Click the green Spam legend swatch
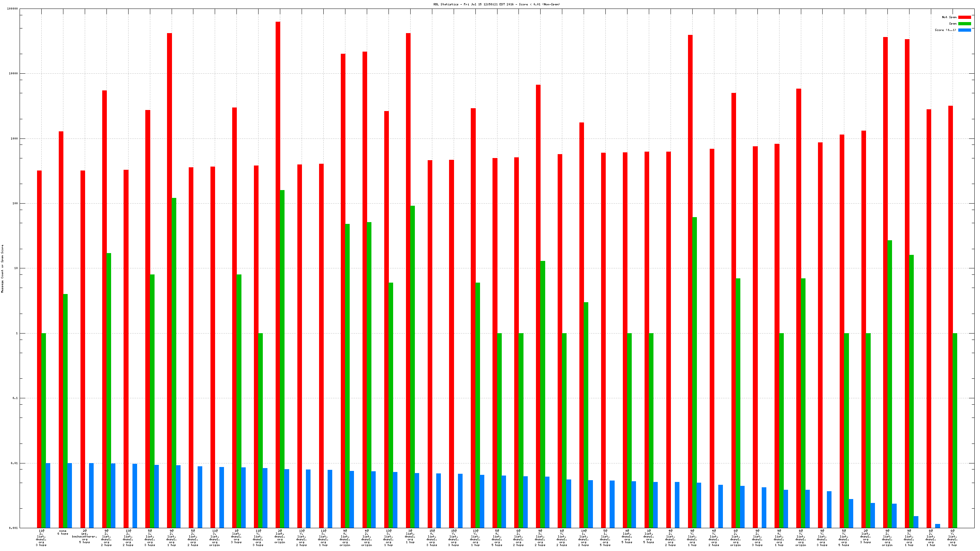Image resolution: width=980 pixels, height=551 pixels. pyautogui.click(x=964, y=23)
